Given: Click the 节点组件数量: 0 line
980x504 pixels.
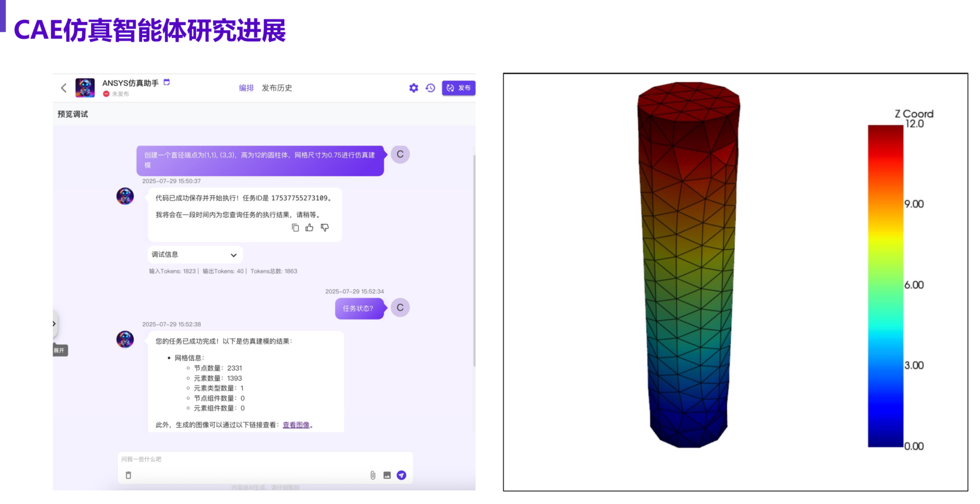Looking at the screenshot, I should [x=219, y=398].
